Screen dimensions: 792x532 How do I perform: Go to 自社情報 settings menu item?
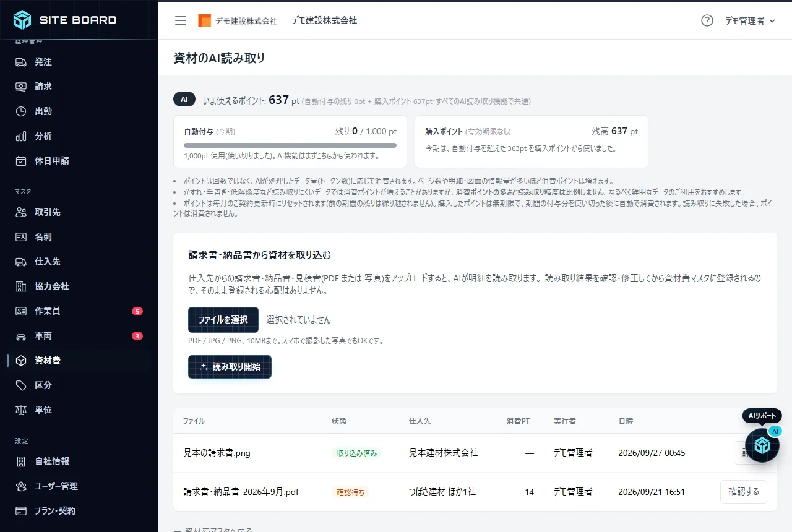79,461
